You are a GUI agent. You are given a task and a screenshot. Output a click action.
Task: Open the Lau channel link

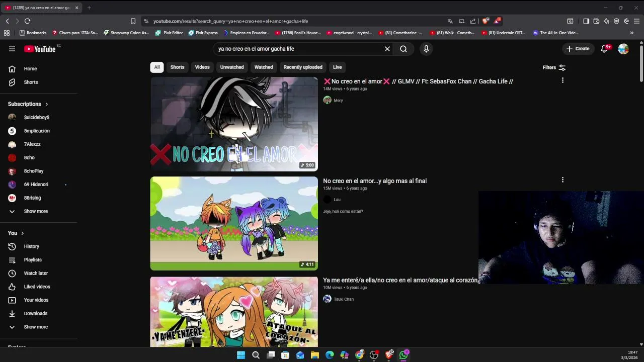click(x=337, y=200)
